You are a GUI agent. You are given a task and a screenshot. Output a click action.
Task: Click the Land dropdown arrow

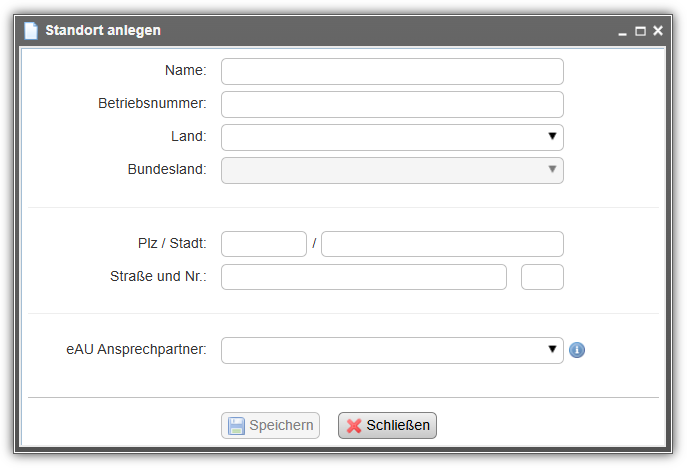(x=552, y=137)
